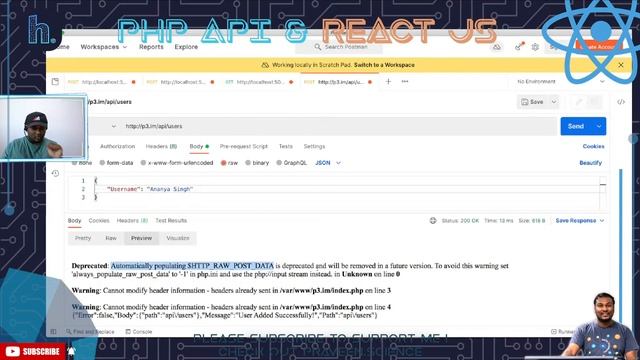Expand the Send button options arrow
The image size is (640, 360).
point(599,126)
